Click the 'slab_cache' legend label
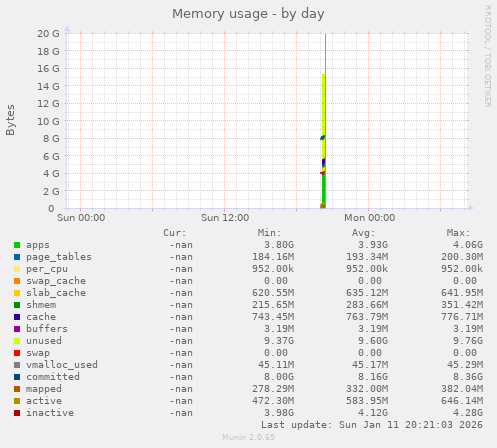This screenshot has height=448, width=497. click(56, 293)
